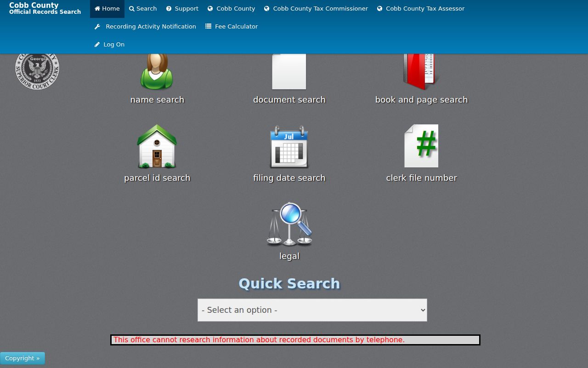Open the Search menu item
588x368 pixels.
pyautogui.click(x=143, y=9)
